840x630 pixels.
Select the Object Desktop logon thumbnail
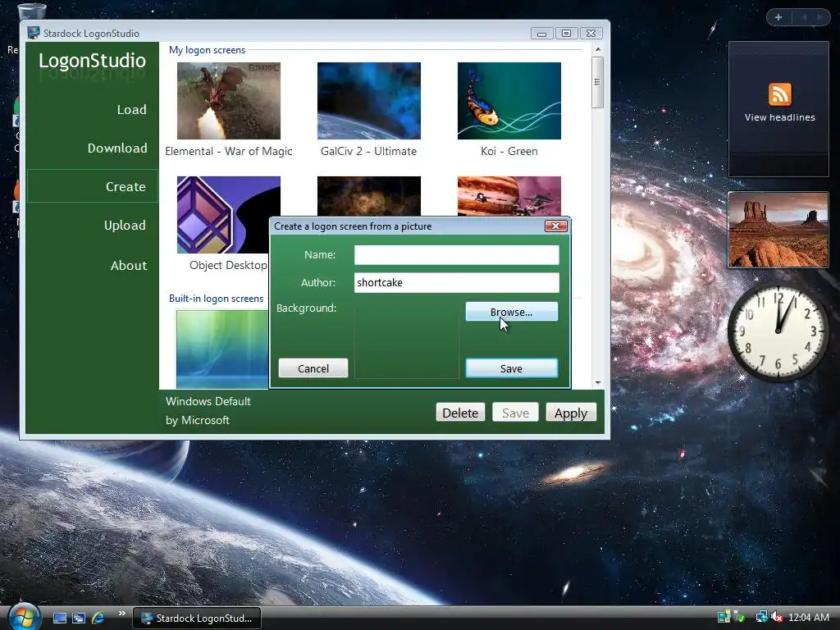pyautogui.click(x=229, y=215)
